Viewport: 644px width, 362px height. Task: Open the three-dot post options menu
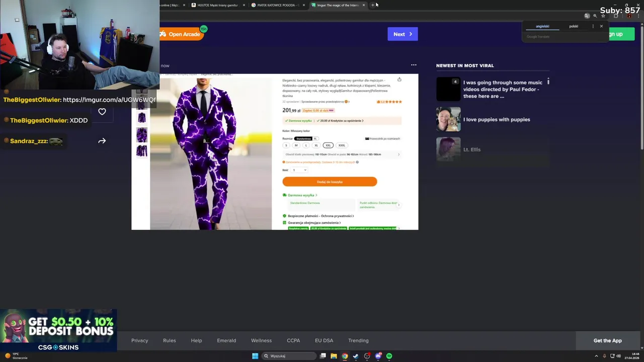pos(414,65)
